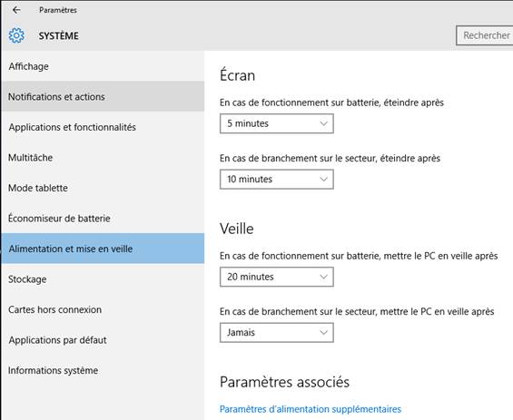The image size is (513, 420).
Task: Expand the Jamais sleep dropdown
Action: coord(276,332)
